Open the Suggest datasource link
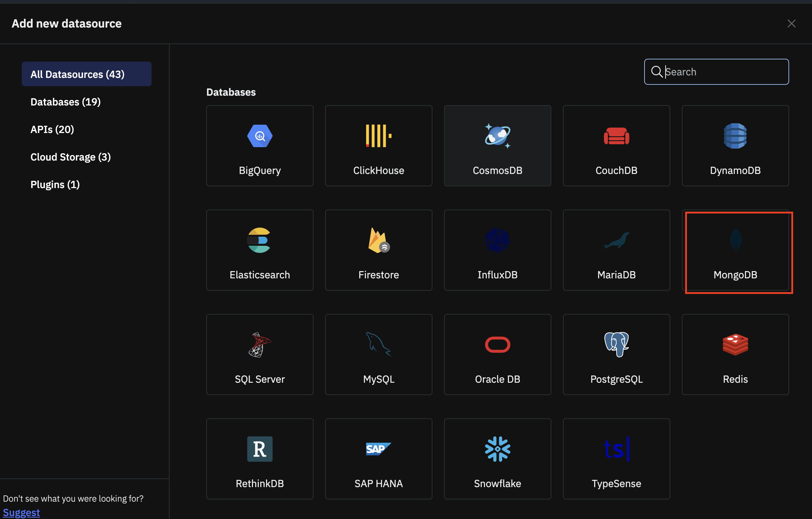The height and width of the screenshot is (519, 812). point(21,512)
